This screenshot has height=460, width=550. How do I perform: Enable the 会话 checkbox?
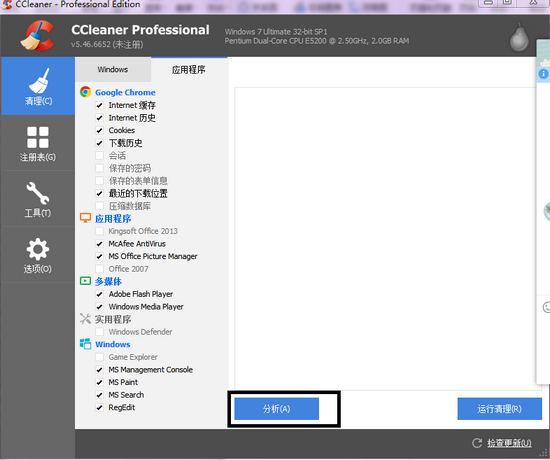[100, 155]
